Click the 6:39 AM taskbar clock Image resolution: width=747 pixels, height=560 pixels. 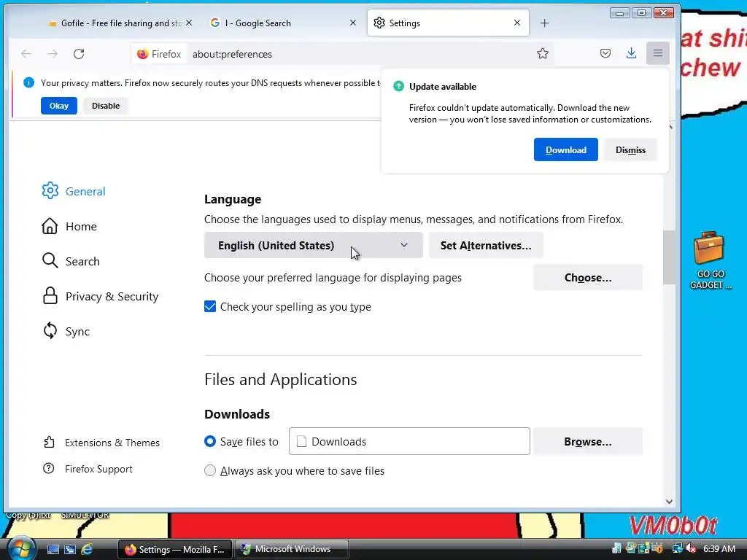coord(719,548)
